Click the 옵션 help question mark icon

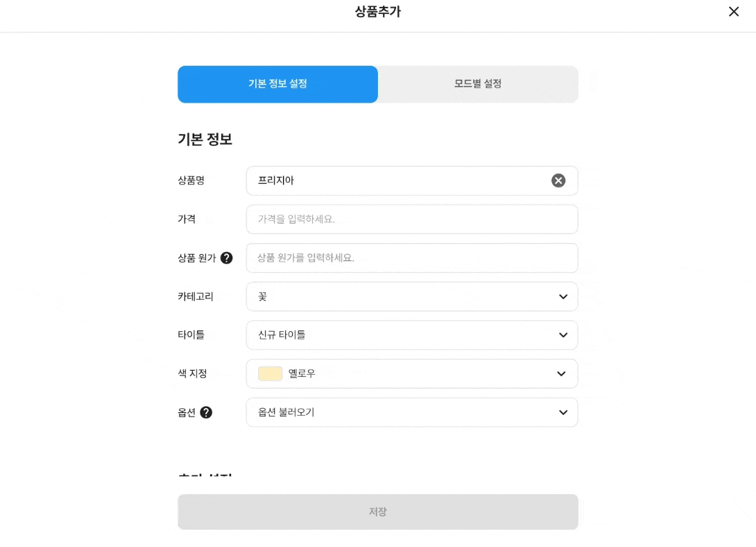pyautogui.click(x=206, y=412)
